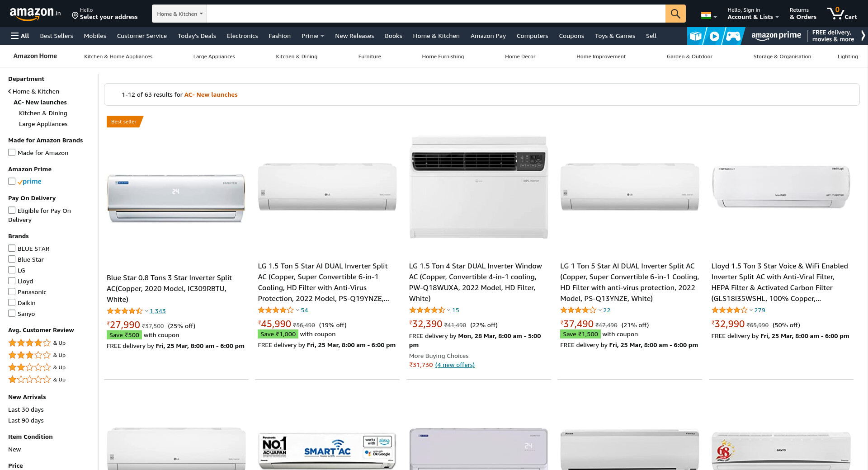Expand the Home & Kitchen search category dropdown
This screenshot has height=470, width=868.
[x=179, y=14]
